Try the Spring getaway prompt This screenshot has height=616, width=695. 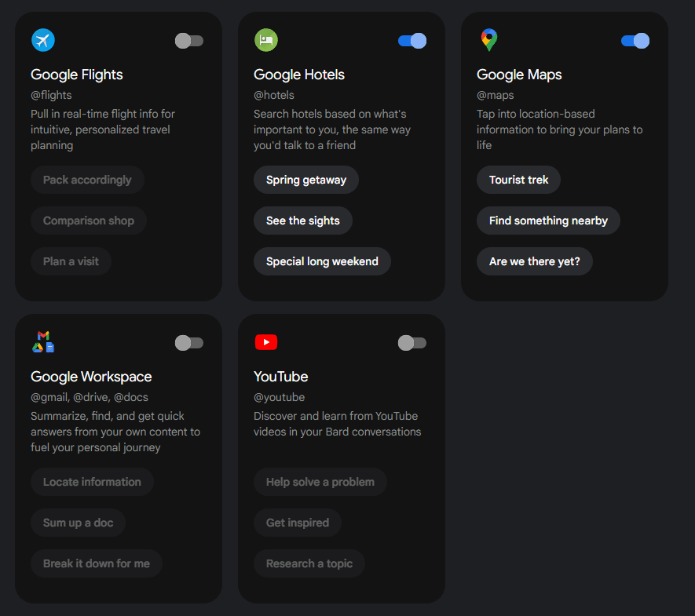coord(306,180)
